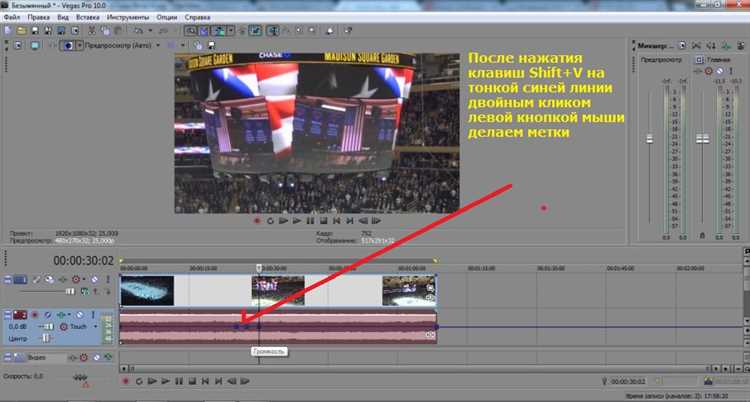Open the Инструменты menu
This screenshot has height=402, width=750.
coord(128,17)
